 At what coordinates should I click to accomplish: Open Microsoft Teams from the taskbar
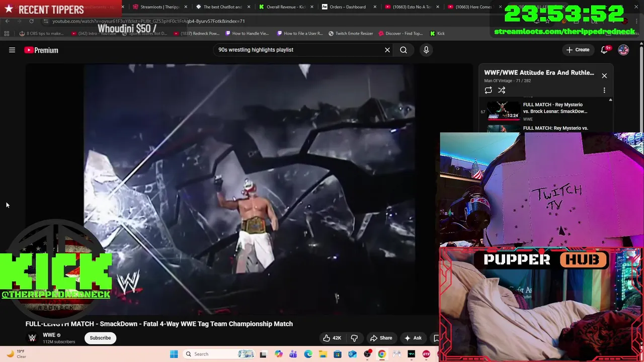(293, 354)
